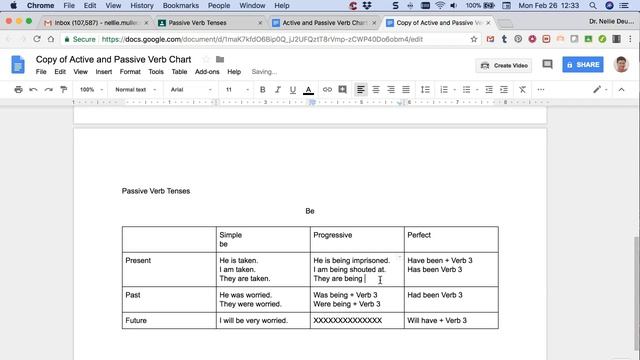This screenshot has width=640, height=360.
Task: Go to Docs home icon
Action: [x=18, y=65]
